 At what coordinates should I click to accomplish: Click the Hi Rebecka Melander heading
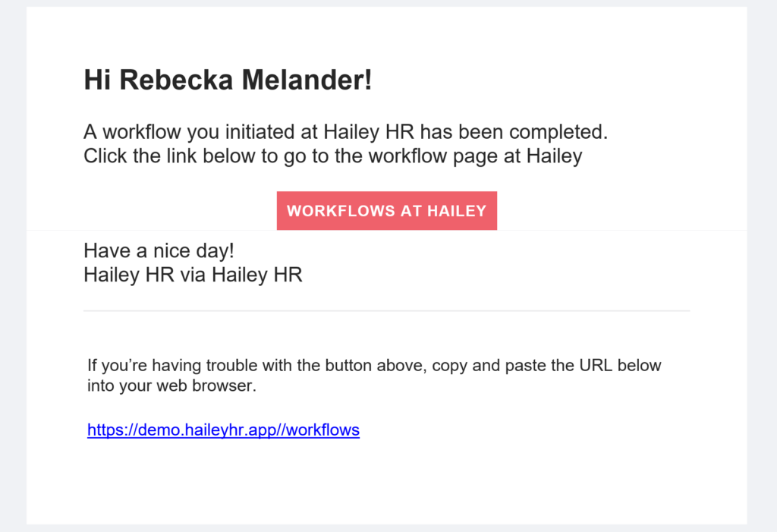click(x=228, y=80)
